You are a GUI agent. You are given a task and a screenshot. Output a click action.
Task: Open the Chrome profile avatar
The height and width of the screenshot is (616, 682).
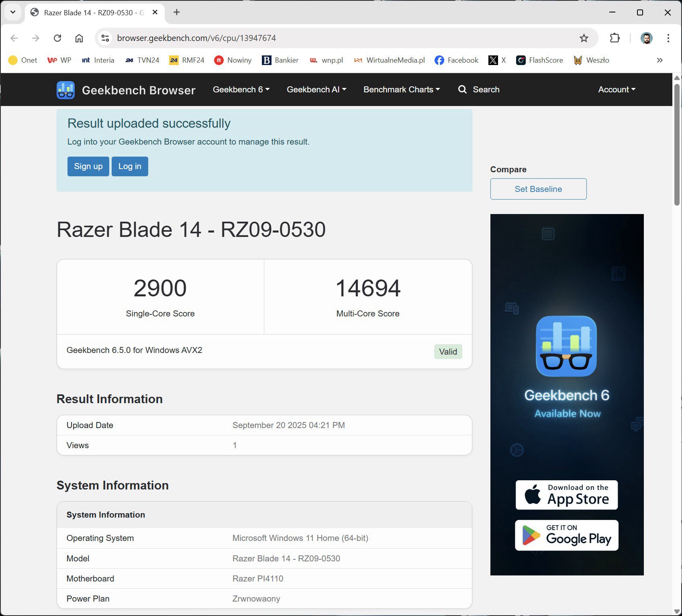click(647, 38)
